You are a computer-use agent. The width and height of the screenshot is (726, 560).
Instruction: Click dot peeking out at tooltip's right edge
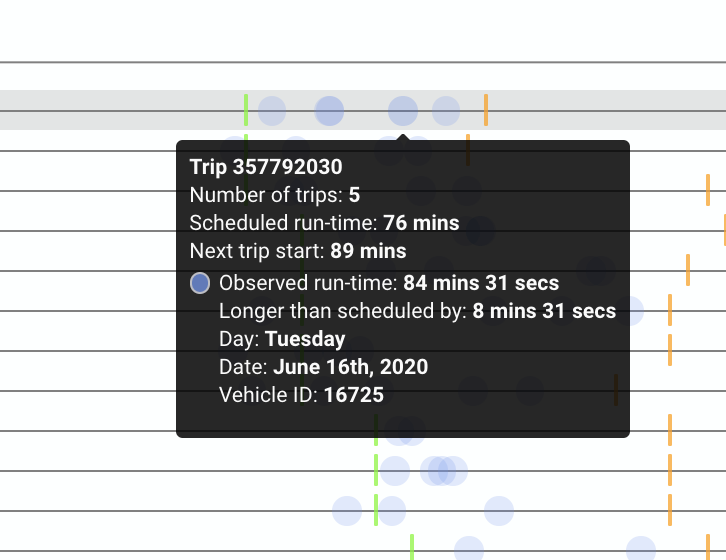click(632, 310)
